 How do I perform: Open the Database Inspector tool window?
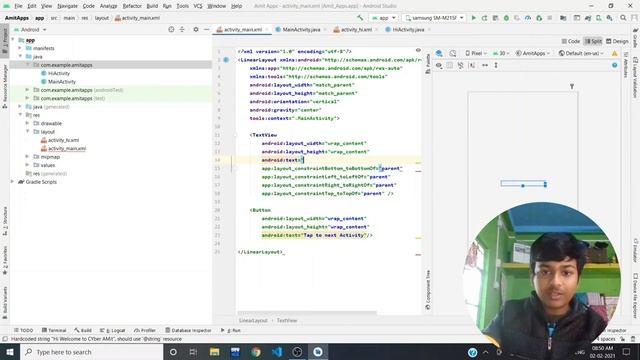tap(188, 330)
